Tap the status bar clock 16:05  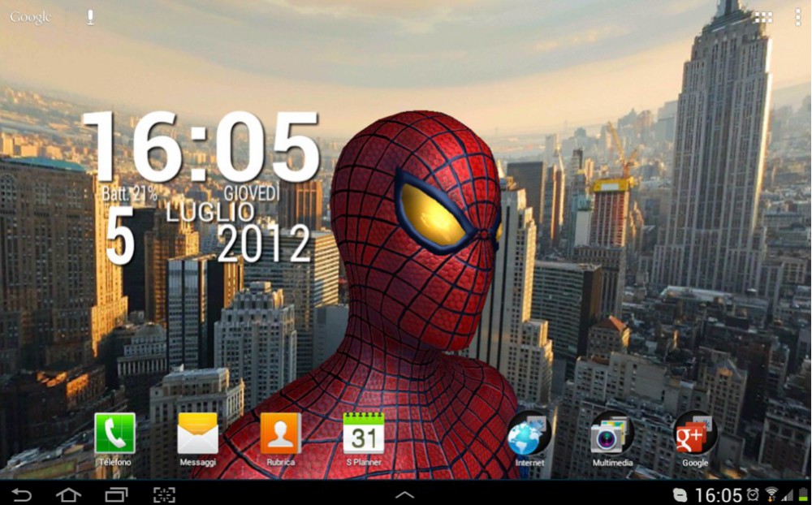717,495
